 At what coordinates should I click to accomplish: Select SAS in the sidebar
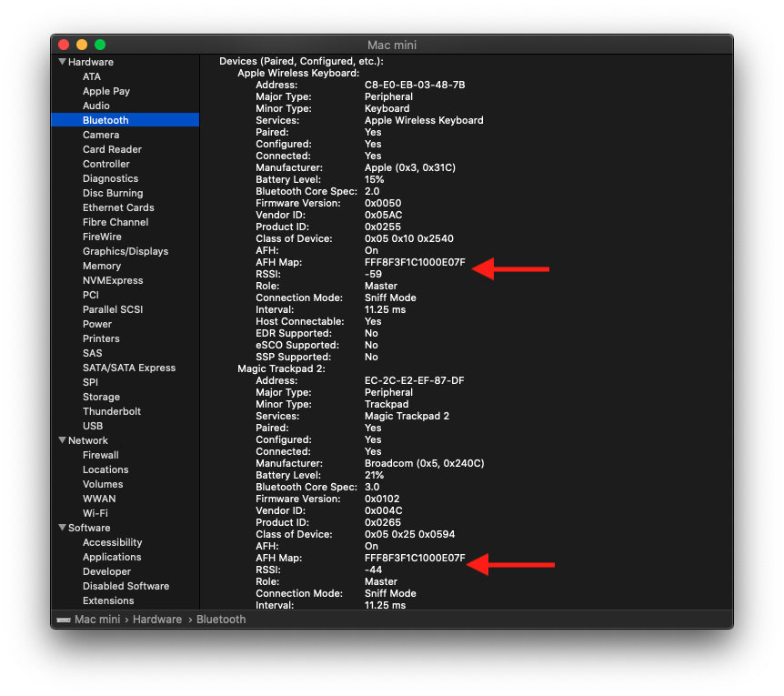[x=93, y=353]
